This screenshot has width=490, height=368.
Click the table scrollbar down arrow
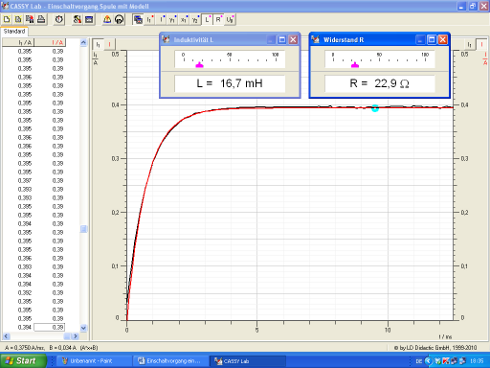[x=83, y=328]
